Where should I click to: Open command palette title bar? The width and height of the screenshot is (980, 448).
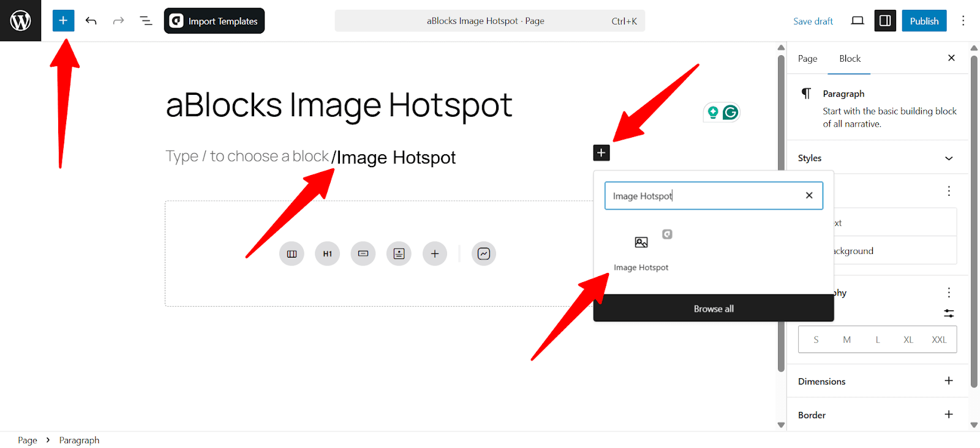489,21
